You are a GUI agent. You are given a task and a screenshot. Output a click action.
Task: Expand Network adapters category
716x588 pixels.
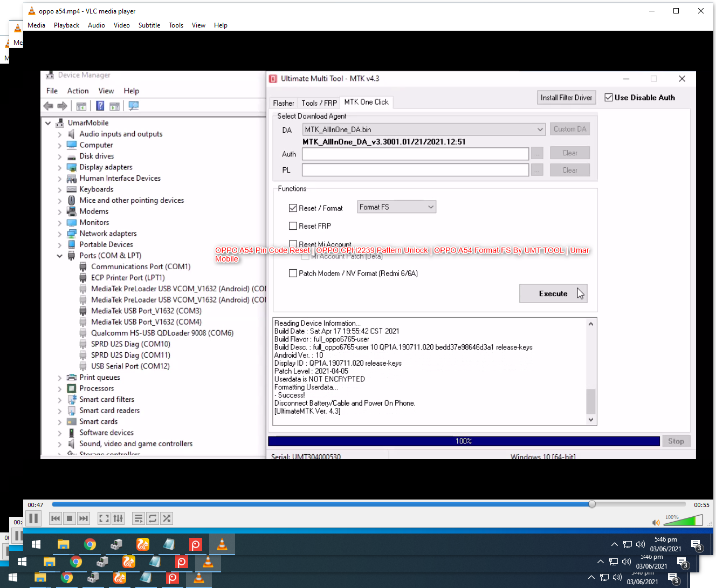pyautogui.click(x=60, y=234)
